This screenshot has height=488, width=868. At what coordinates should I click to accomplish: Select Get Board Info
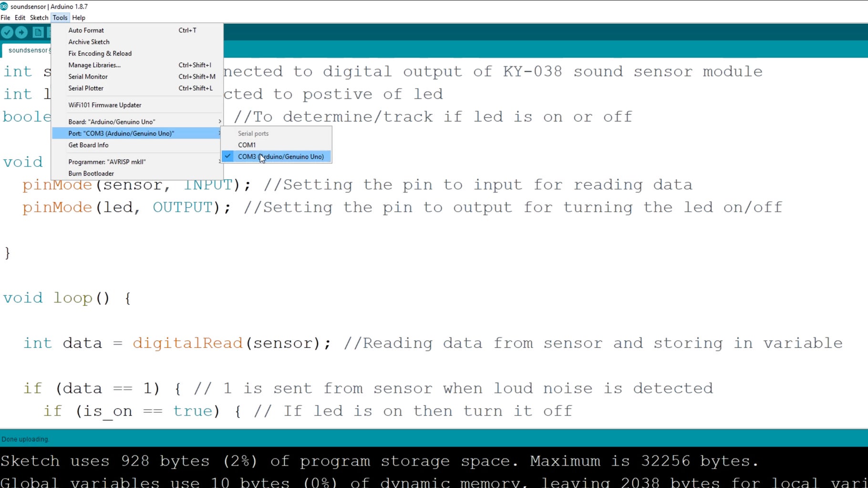click(x=137, y=145)
